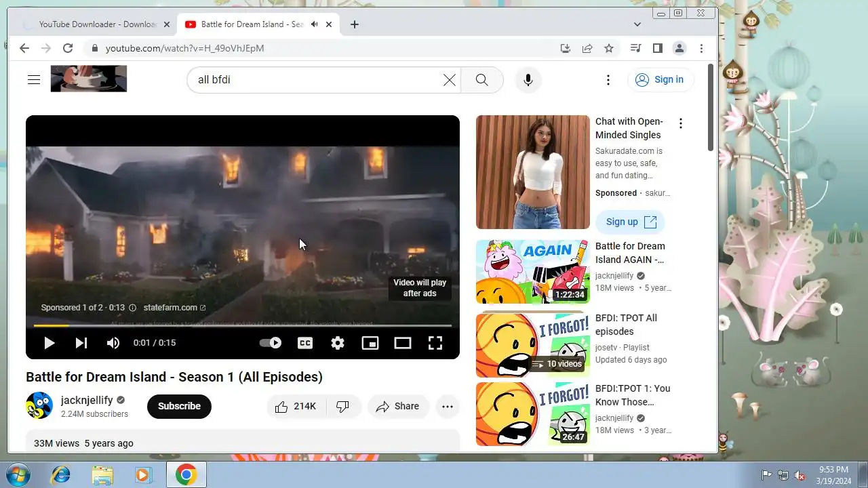Click the Sakuradate ad Sign up button
868x488 pixels.
(631, 222)
